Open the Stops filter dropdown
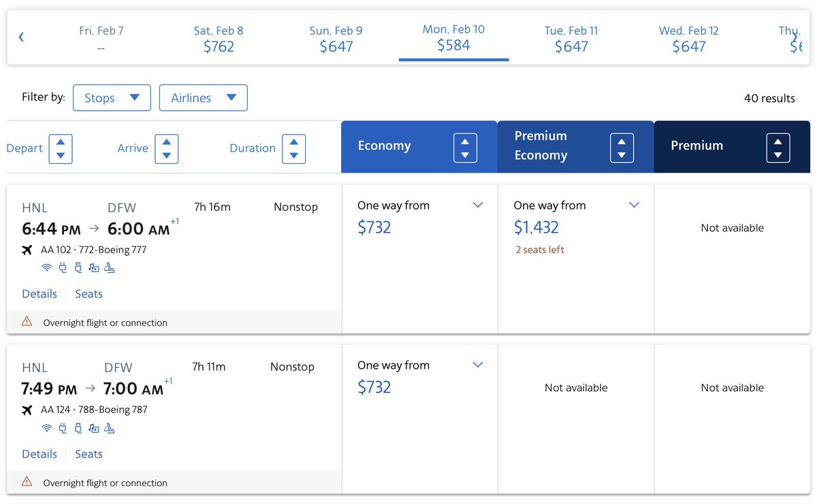Screen dimensions: 817x504 [112, 98]
